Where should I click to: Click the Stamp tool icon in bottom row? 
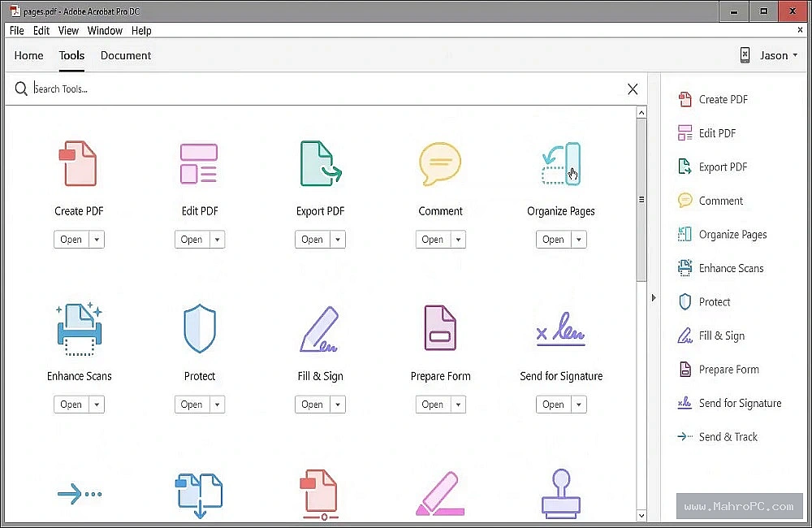tap(561, 493)
